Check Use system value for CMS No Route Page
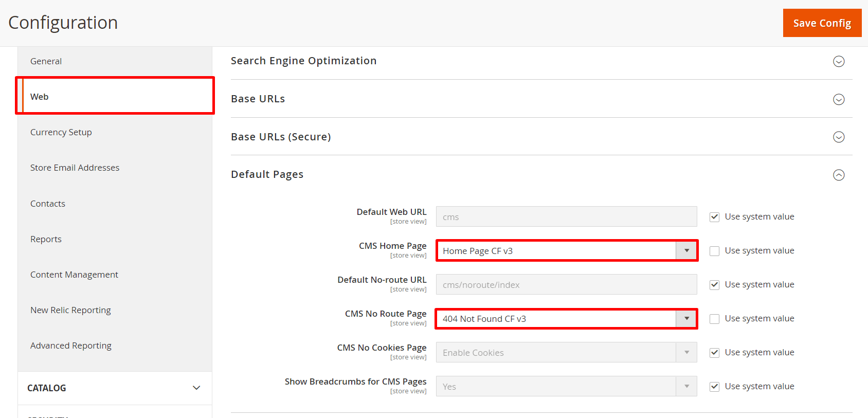Image resolution: width=868 pixels, height=418 pixels. (x=714, y=319)
